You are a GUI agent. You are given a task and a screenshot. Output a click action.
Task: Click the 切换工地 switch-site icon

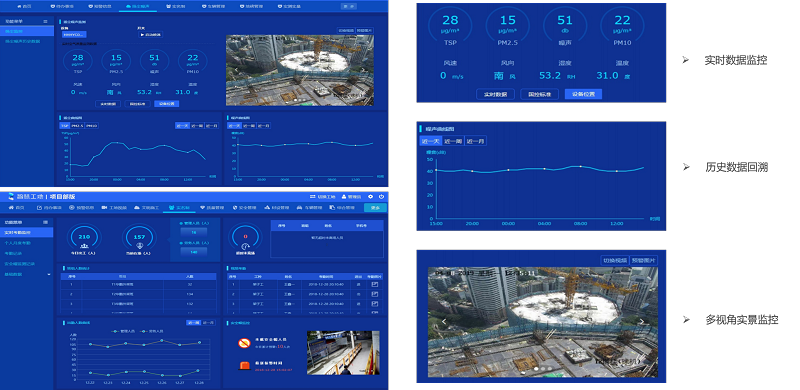click(313, 197)
